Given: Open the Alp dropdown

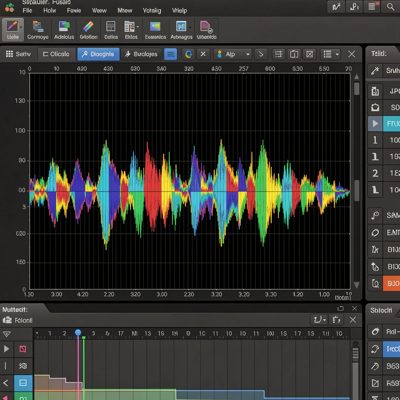Looking at the screenshot, I should (x=233, y=54).
